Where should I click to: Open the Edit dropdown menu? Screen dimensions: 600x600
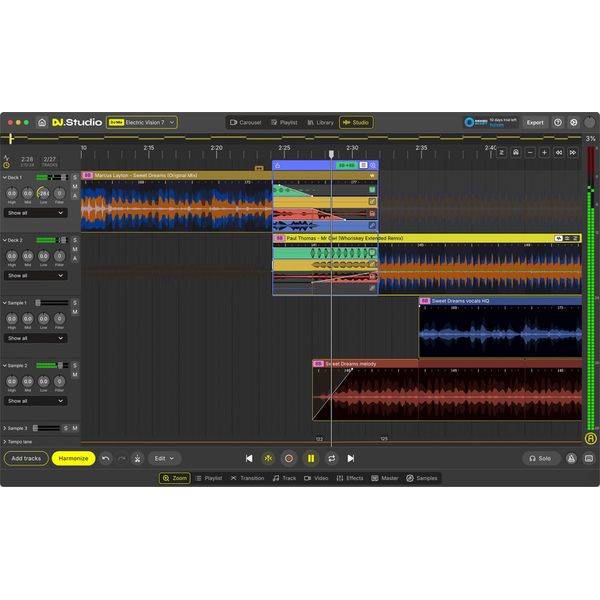pyautogui.click(x=164, y=458)
